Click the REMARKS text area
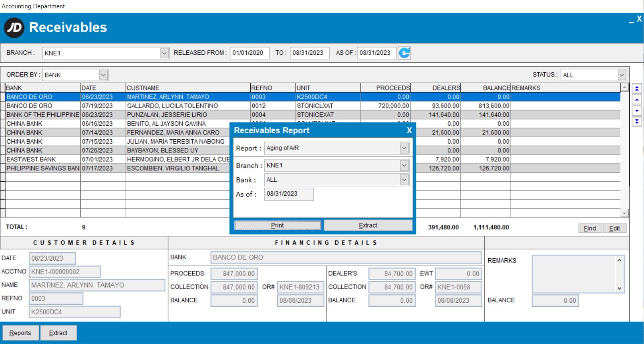The image size is (644, 344). click(x=578, y=274)
